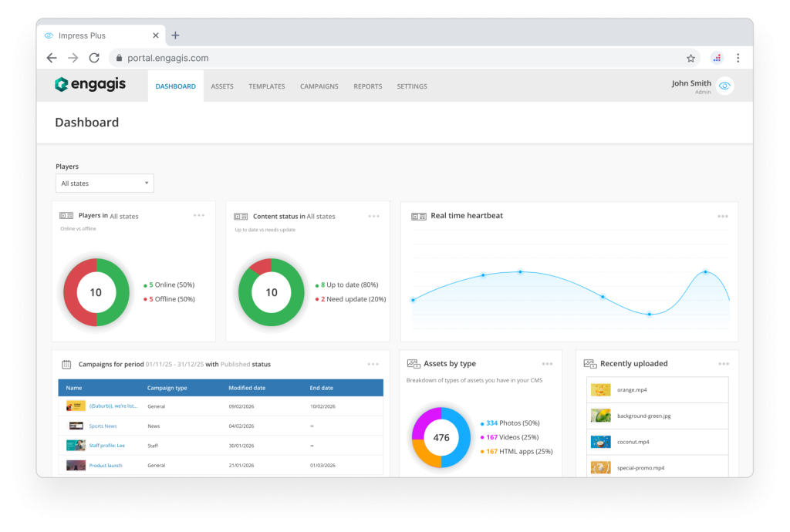Open a new browser tab with the plus button
Viewport: 790px width, 532px height.
point(175,35)
